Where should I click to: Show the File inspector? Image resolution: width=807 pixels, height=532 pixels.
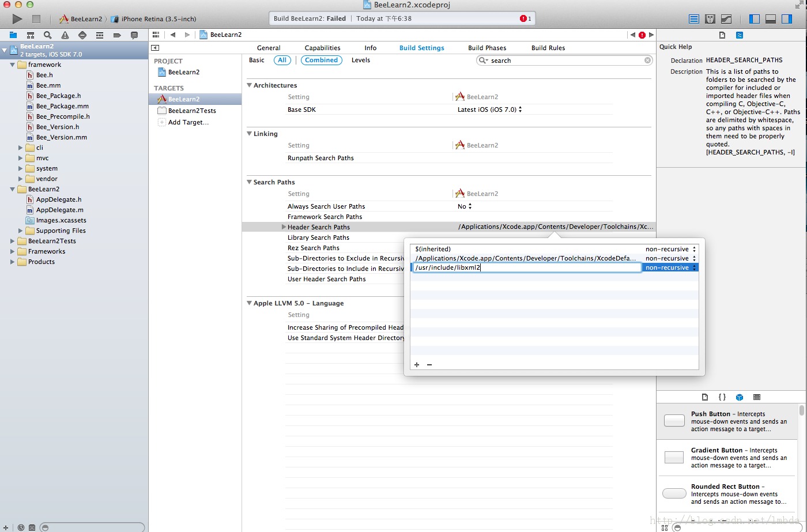722,35
